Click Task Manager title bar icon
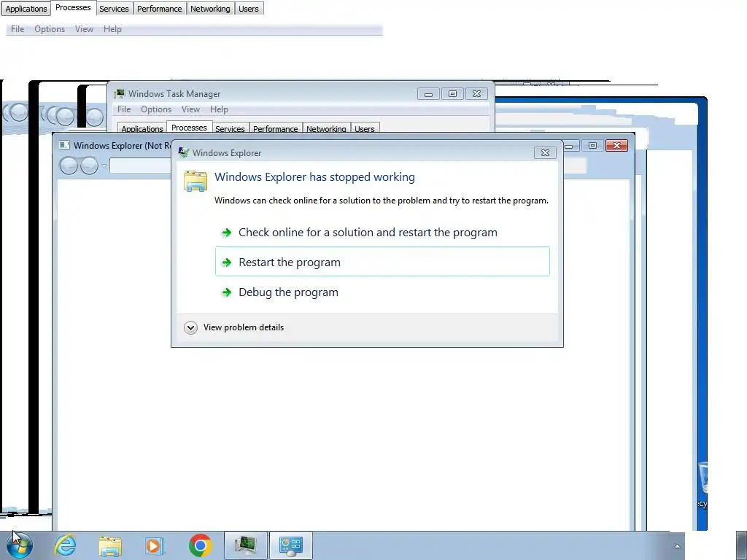This screenshot has width=747, height=560. click(x=120, y=93)
